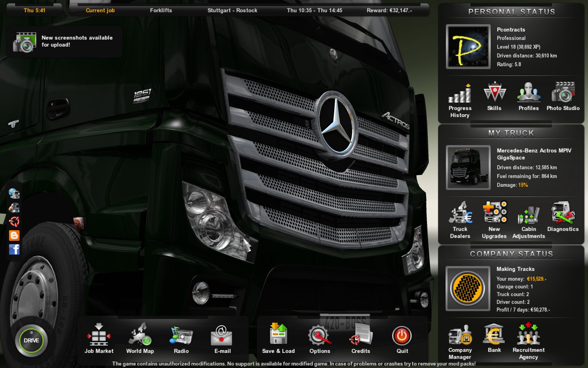Click the 'Rating: 5.8' text
588x368 pixels.
point(509,64)
